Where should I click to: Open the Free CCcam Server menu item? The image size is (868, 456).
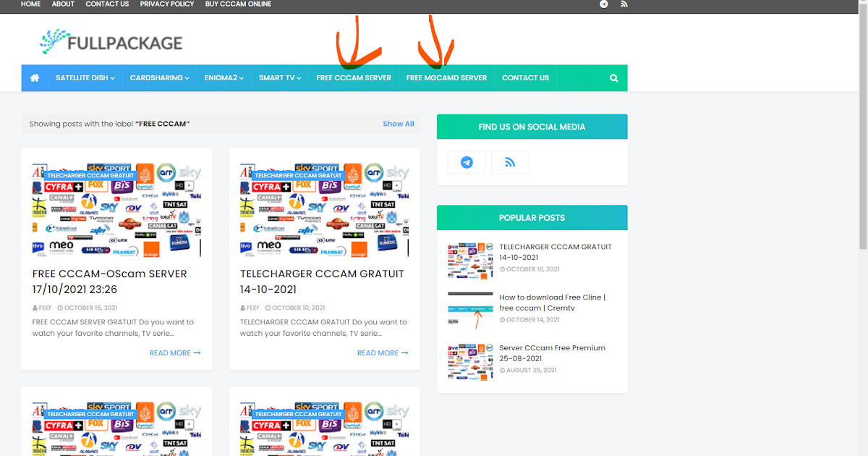click(x=354, y=78)
